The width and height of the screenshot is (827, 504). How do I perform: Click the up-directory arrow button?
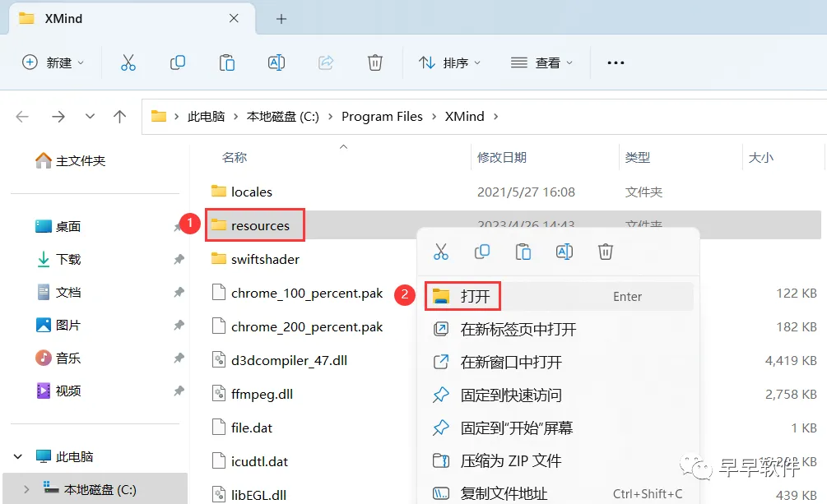[119, 116]
